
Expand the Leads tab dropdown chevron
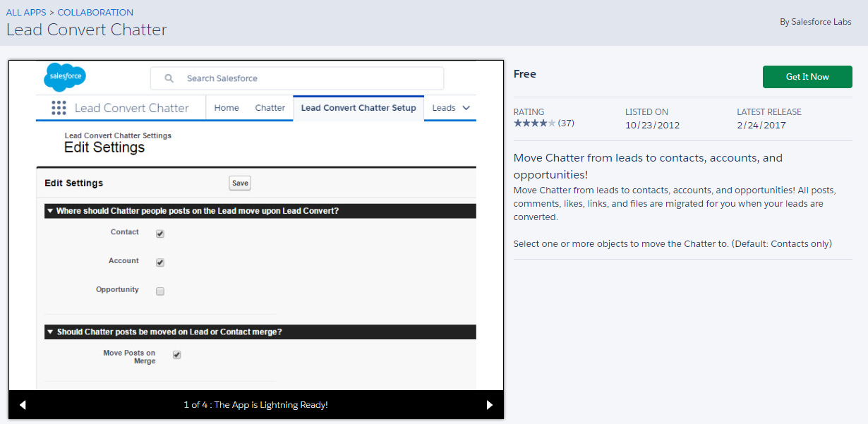[466, 108]
